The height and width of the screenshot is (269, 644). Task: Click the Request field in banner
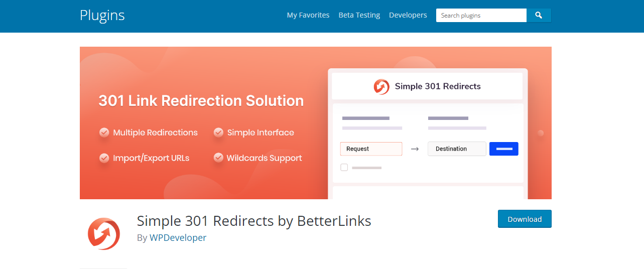tap(371, 149)
